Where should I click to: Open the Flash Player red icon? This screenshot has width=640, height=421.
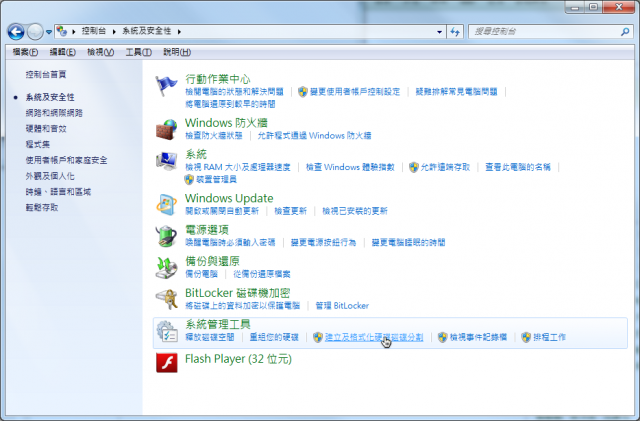coord(167,363)
